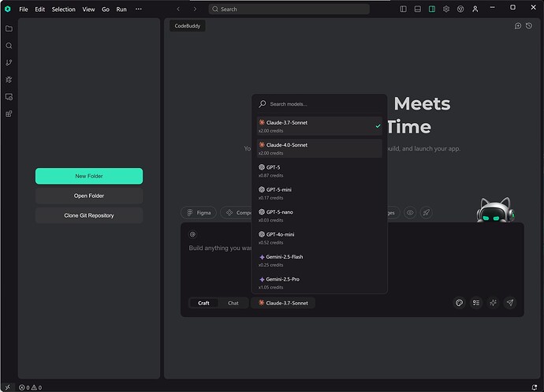Open the File menu
The width and height of the screenshot is (544, 392).
coord(24,9)
